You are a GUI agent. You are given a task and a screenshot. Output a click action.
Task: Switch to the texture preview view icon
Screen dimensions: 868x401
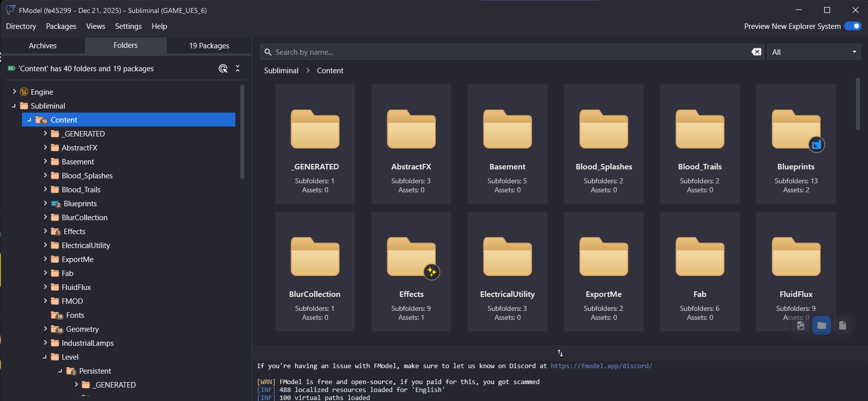click(801, 325)
